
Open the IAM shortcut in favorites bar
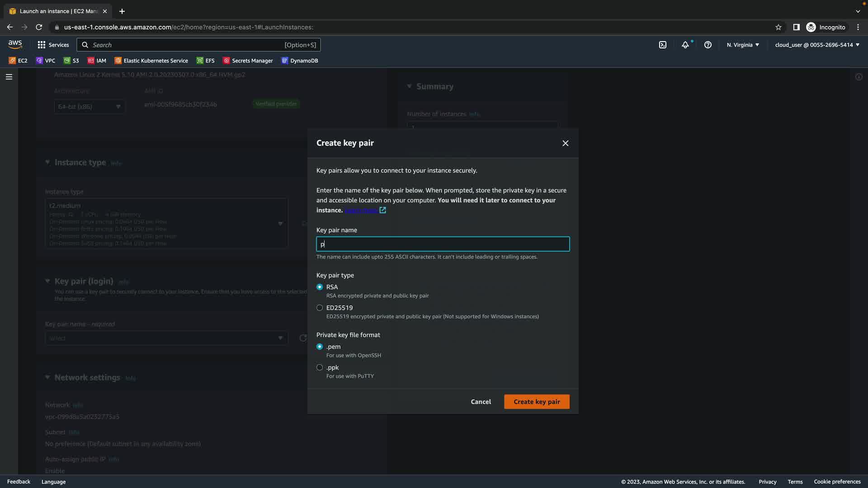coord(97,61)
